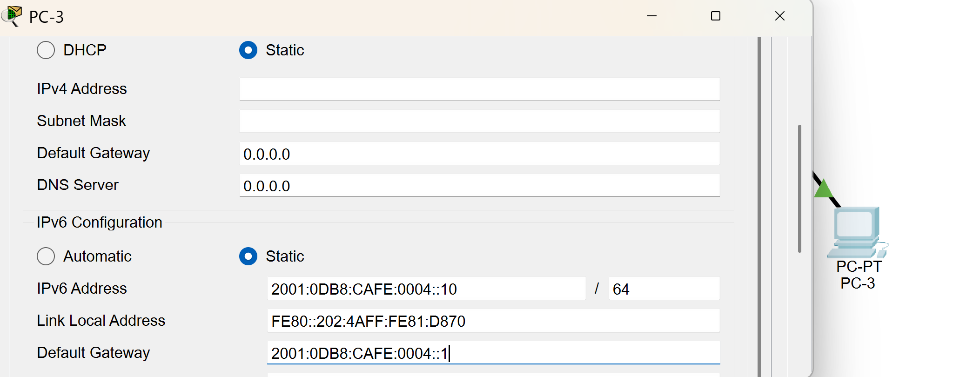Click the vertical scrollbar thumb

tap(799, 188)
